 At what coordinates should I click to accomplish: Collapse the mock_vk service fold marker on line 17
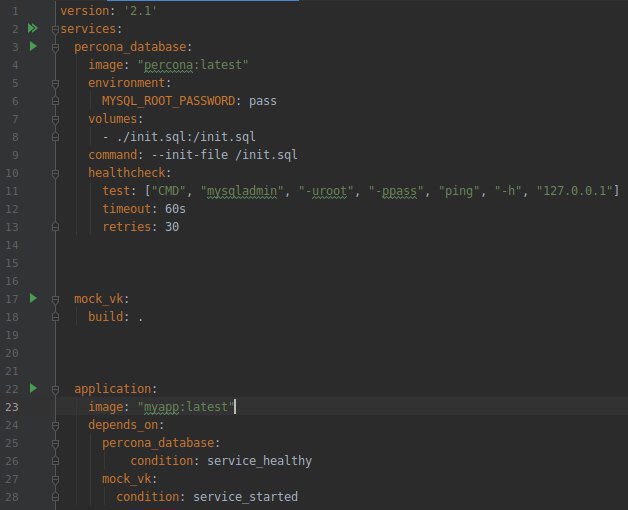click(55, 299)
